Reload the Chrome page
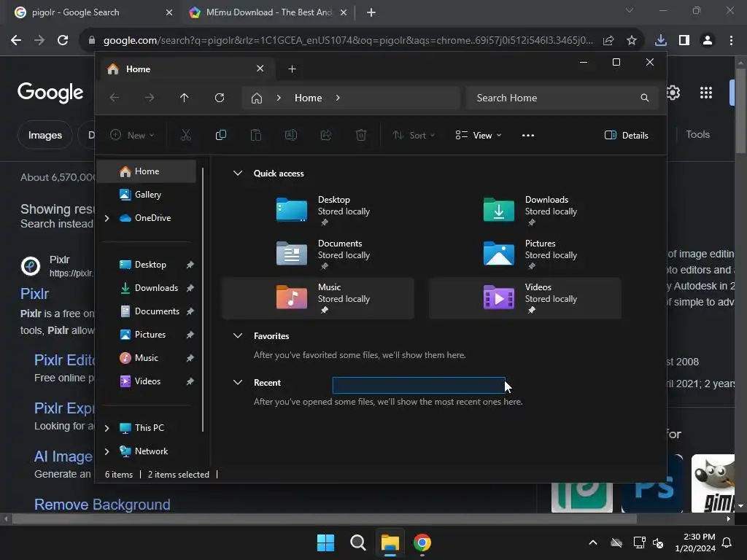 [63, 41]
